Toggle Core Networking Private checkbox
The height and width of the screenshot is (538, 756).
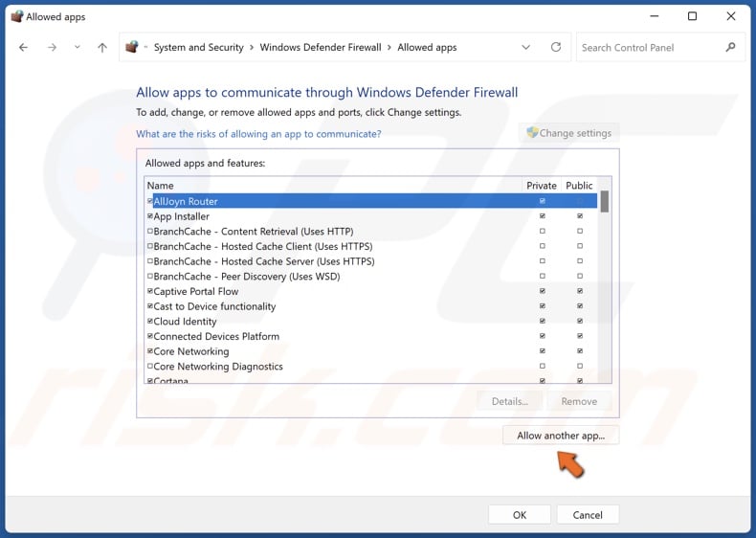[543, 350]
